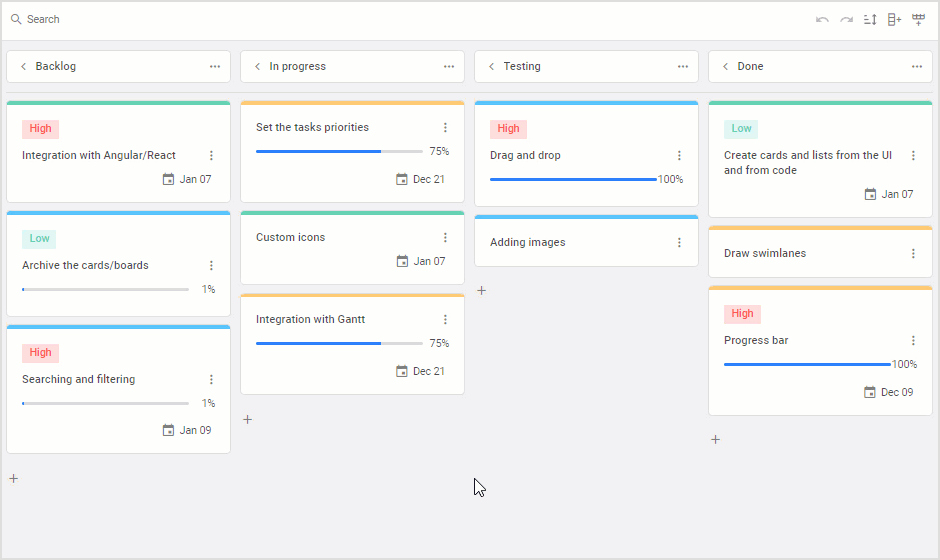Collapse the Backlog column
This screenshot has width=940, height=560.
pyautogui.click(x=23, y=67)
